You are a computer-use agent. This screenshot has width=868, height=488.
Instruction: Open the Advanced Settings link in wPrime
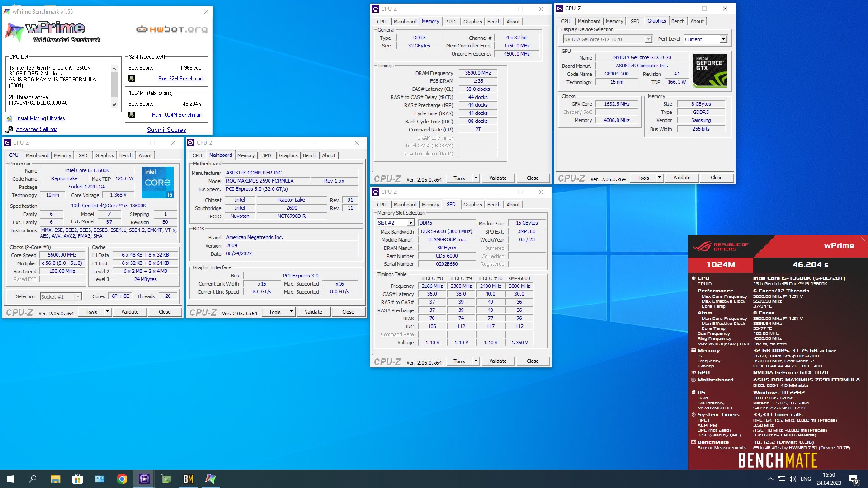pyautogui.click(x=37, y=129)
